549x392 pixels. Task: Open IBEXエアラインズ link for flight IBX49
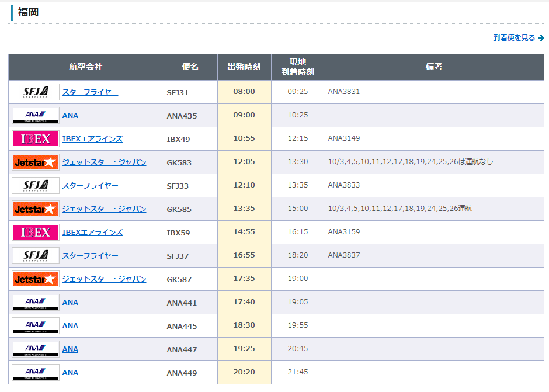tap(92, 139)
